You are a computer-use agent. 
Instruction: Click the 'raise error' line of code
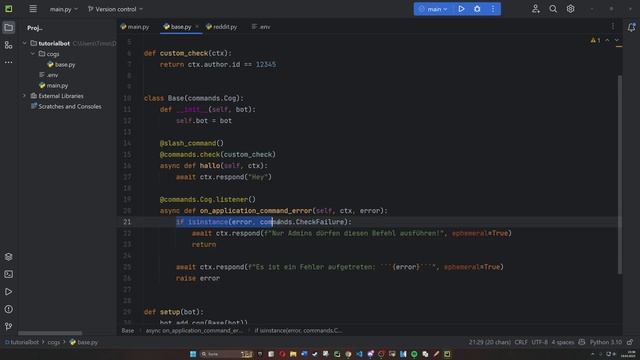(198, 278)
